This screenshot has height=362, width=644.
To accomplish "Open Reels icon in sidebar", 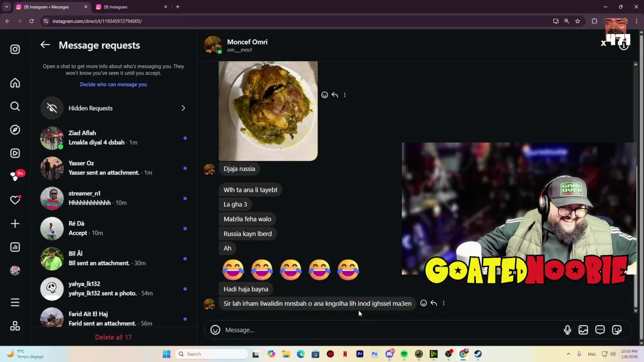I will tap(15, 153).
